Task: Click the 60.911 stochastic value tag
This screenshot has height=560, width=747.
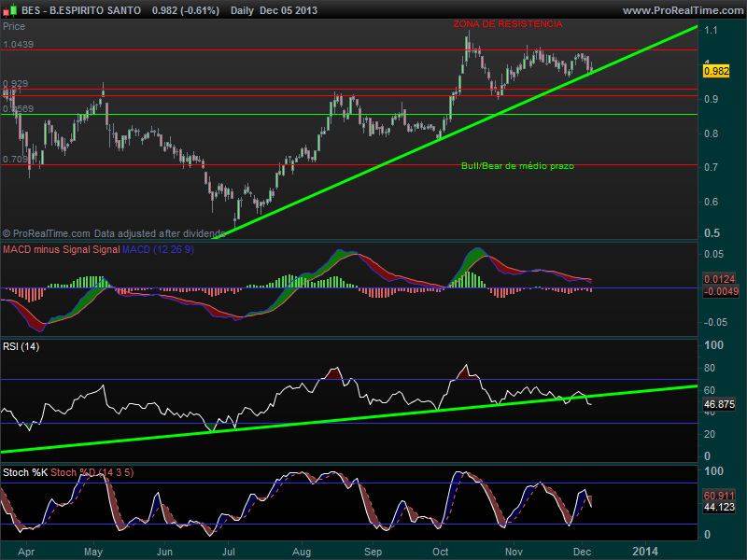Action: (719, 496)
